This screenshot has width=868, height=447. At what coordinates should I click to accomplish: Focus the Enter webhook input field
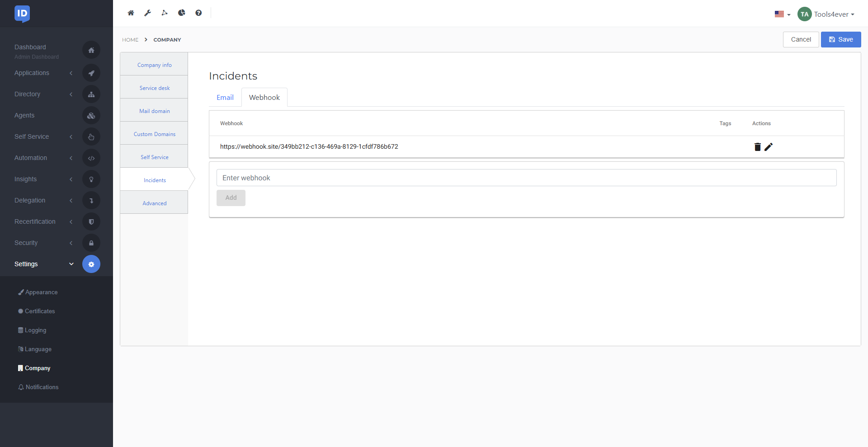(527, 178)
